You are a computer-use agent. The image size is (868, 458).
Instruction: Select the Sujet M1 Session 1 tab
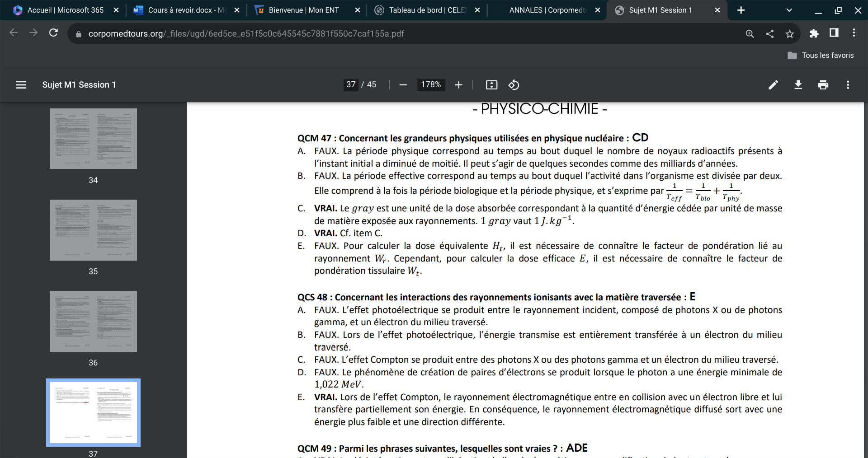pos(667,10)
